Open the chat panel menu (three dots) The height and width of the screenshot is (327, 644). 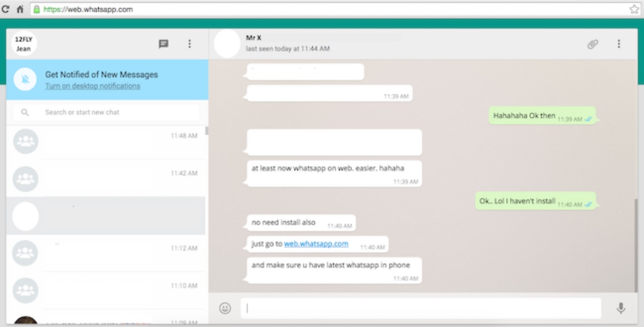tap(190, 44)
